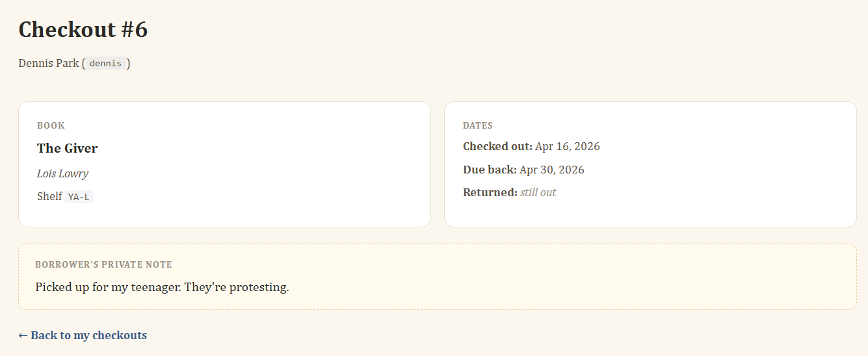Screen dimensions: 868x356
Task: Go back to my checkouts
Action: tap(88, 335)
